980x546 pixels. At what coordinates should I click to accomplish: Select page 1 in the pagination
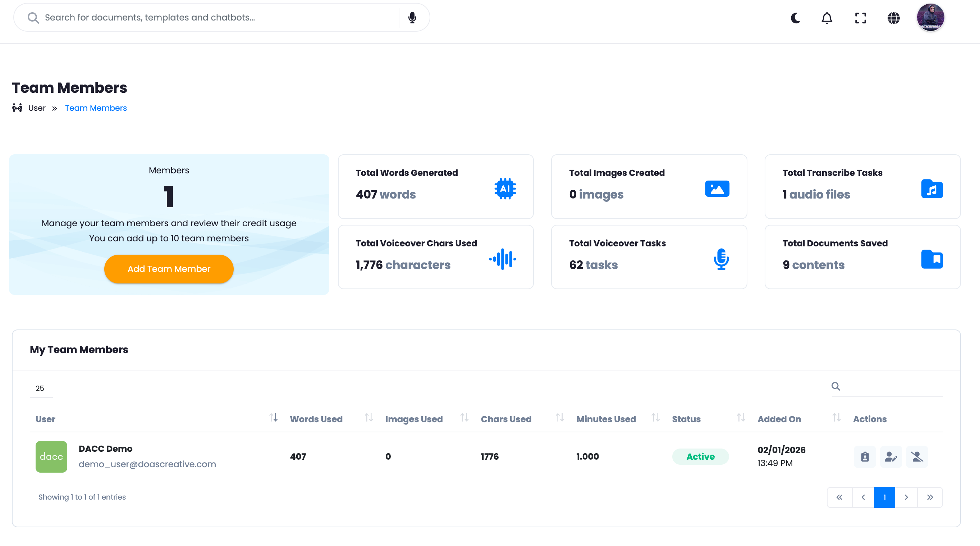(x=884, y=497)
